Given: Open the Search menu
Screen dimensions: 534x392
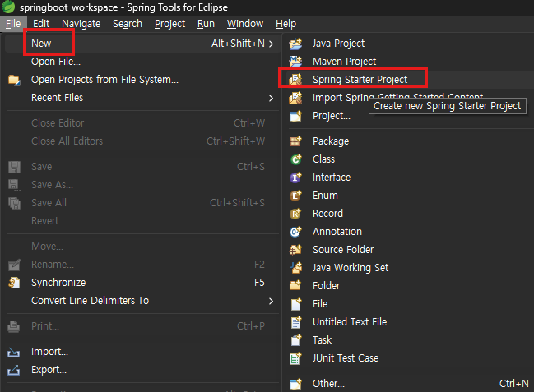Looking at the screenshot, I should tap(128, 24).
